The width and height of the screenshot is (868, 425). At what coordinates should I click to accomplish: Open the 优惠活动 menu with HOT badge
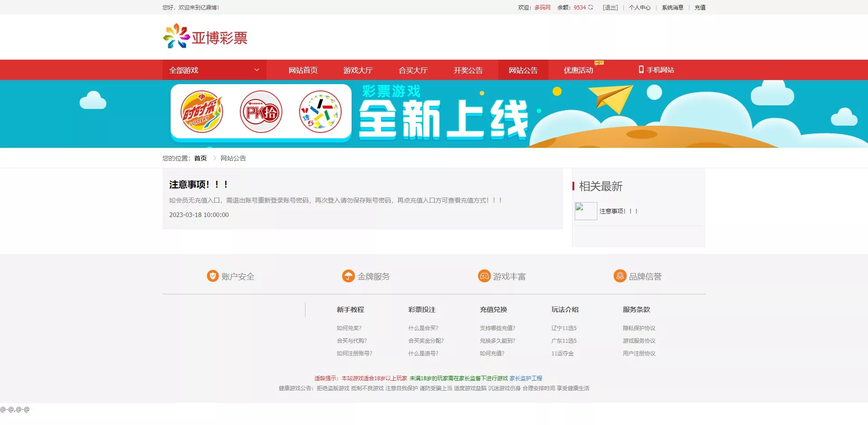pyautogui.click(x=579, y=70)
